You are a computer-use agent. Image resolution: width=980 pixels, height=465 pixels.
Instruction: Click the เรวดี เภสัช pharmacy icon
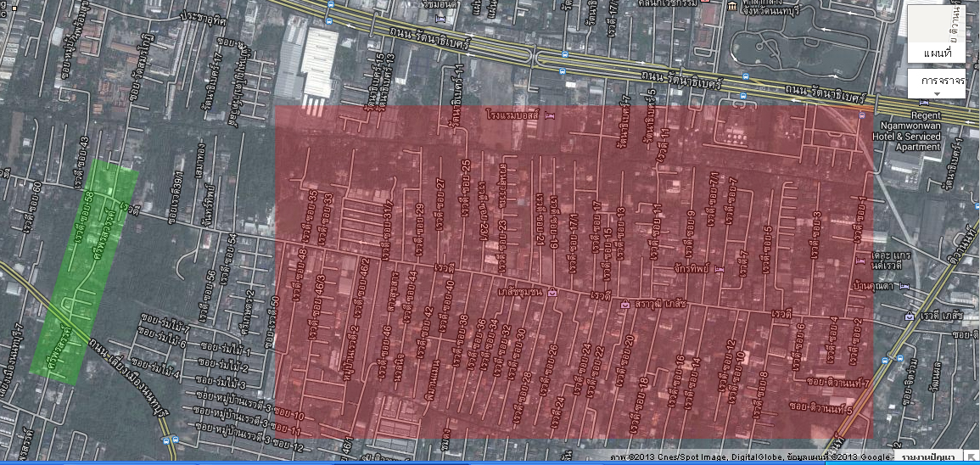coord(910,317)
